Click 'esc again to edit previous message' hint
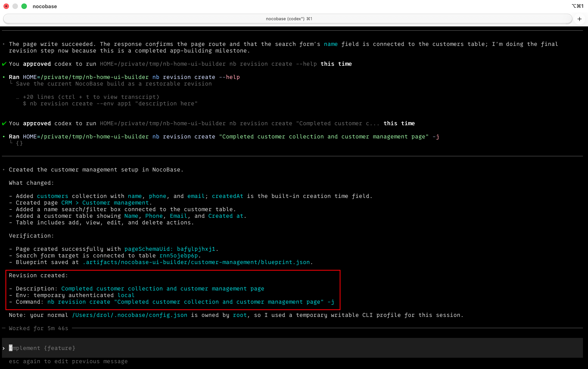The height and width of the screenshot is (369, 588). (x=68, y=361)
